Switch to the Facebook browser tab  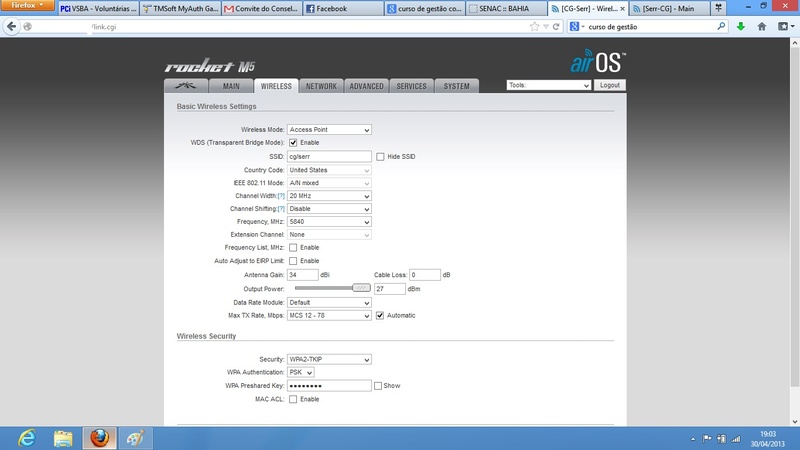343,8
